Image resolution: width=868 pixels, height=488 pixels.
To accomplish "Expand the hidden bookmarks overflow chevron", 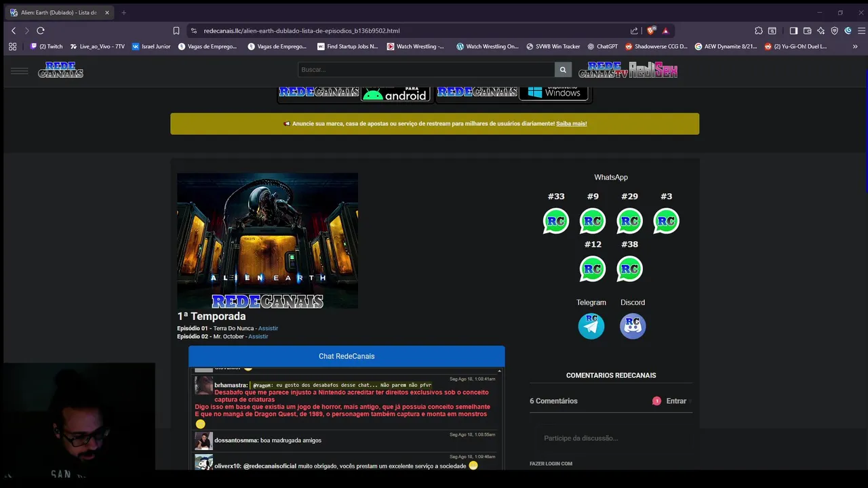I will (855, 47).
